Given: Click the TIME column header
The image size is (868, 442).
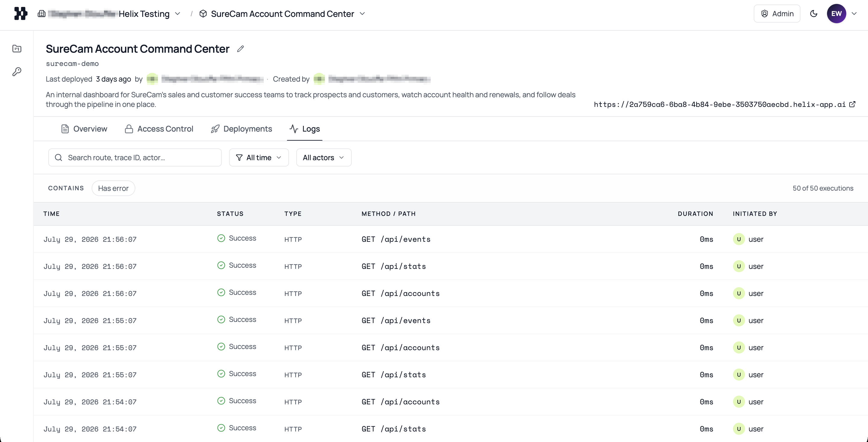Looking at the screenshot, I should [52, 214].
